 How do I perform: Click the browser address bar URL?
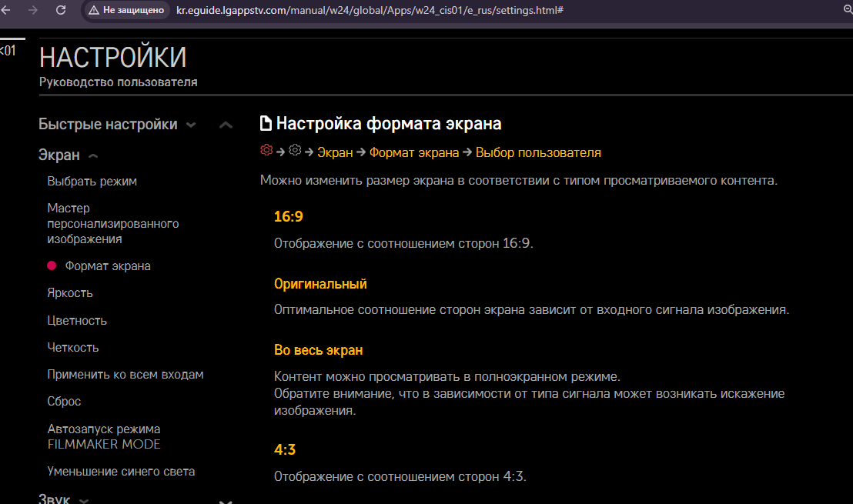click(370, 11)
